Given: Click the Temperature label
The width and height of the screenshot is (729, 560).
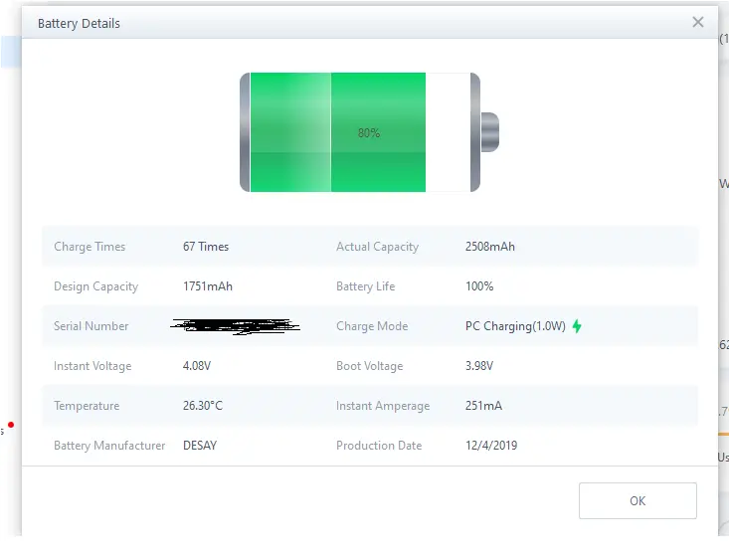Looking at the screenshot, I should 87,406.
